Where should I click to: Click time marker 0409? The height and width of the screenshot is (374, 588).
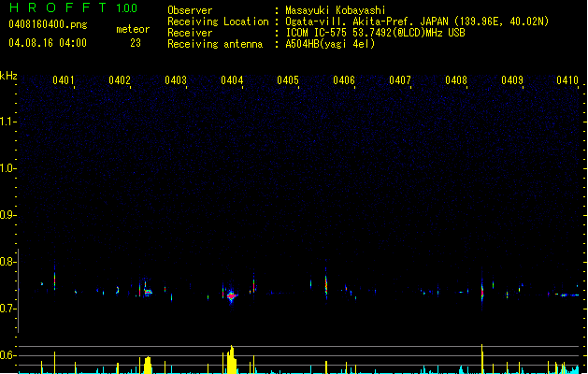tap(512, 80)
